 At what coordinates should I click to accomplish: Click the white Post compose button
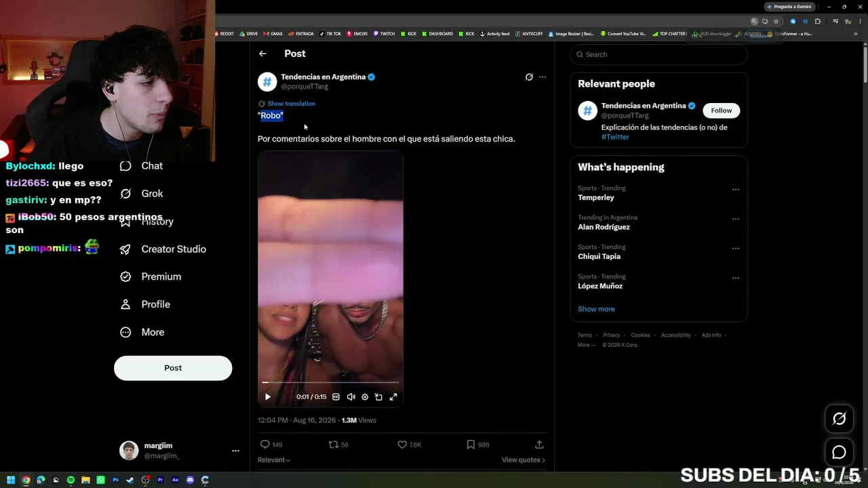[173, 368]
